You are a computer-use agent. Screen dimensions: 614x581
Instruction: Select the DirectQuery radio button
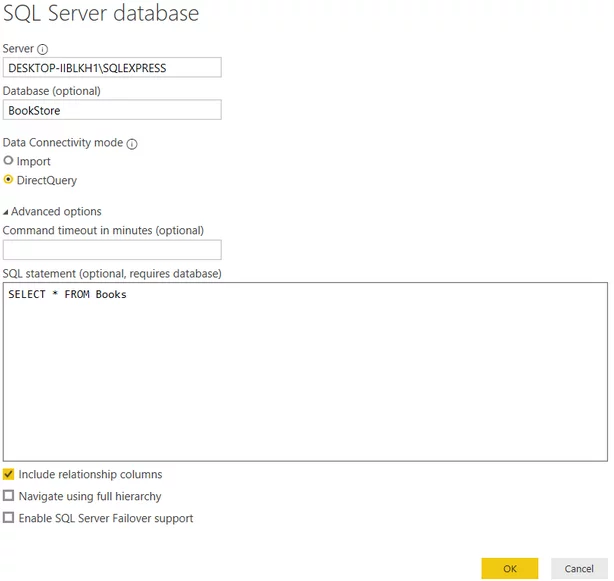tap(9, 181)
